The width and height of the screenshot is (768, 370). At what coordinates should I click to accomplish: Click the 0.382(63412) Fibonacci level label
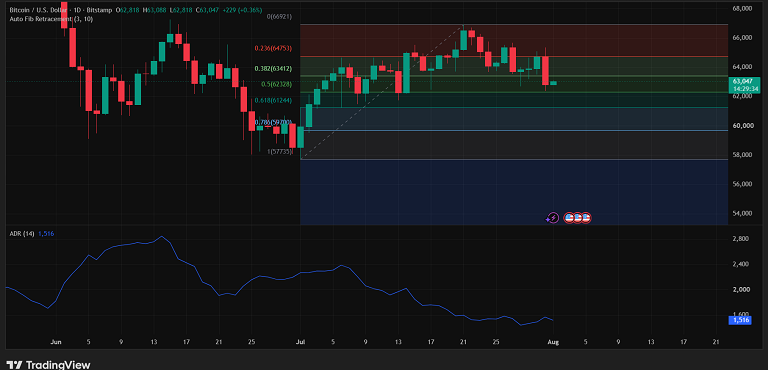pos(273,69)
